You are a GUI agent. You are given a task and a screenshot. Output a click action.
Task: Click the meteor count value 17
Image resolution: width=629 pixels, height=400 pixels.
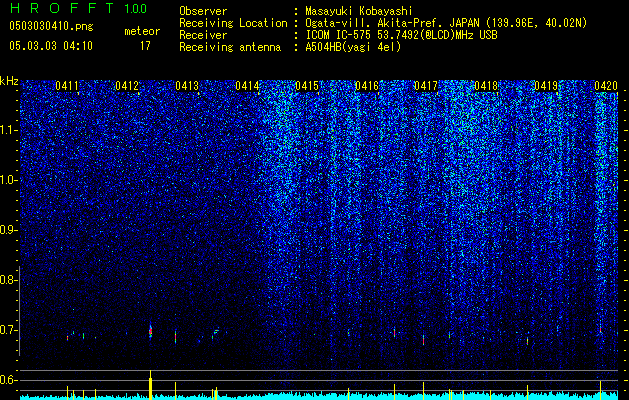pos(145,46)
